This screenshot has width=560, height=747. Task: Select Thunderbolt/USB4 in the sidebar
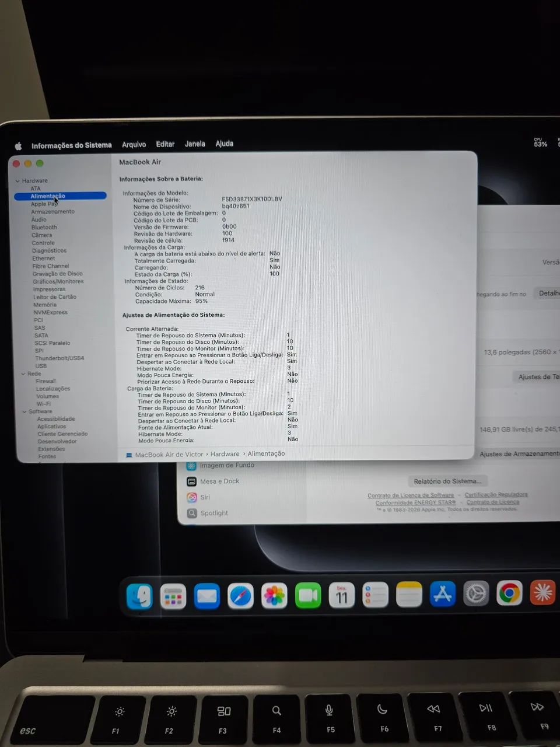(60, 358)
